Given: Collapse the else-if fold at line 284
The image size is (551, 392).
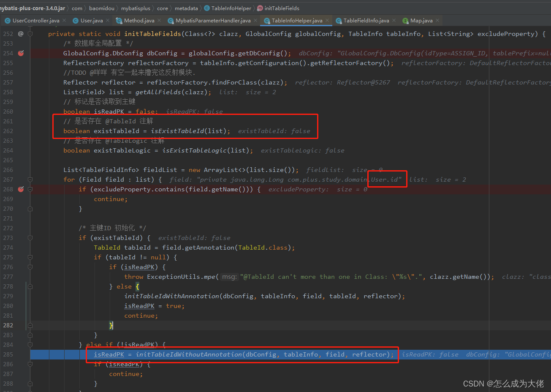Looking at the screenshot, I should tap(30, 345).
